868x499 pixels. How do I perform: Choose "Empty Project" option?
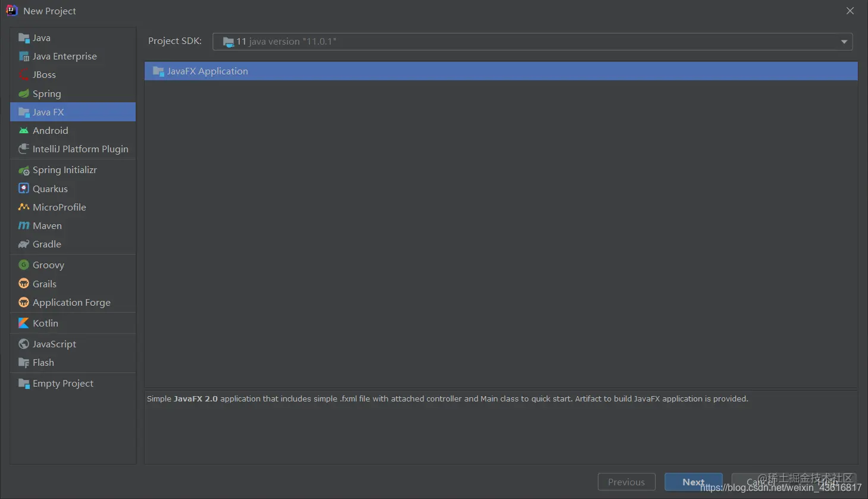(73, 384)
